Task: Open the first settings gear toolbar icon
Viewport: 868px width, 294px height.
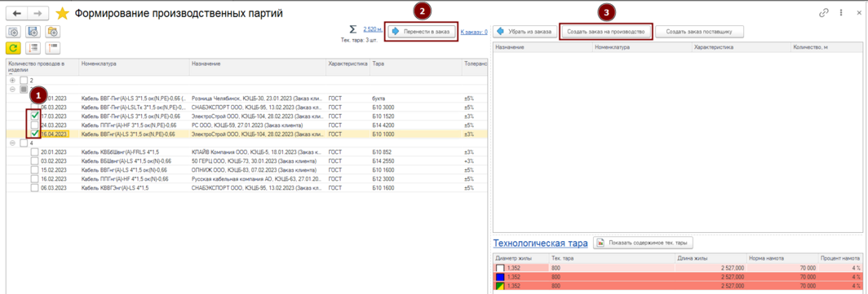Action: pos(14,32)
